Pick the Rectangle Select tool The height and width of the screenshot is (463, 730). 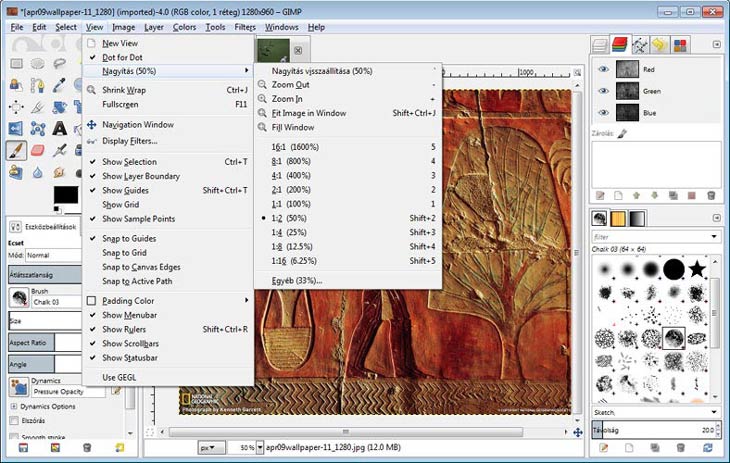pos(17,64)
